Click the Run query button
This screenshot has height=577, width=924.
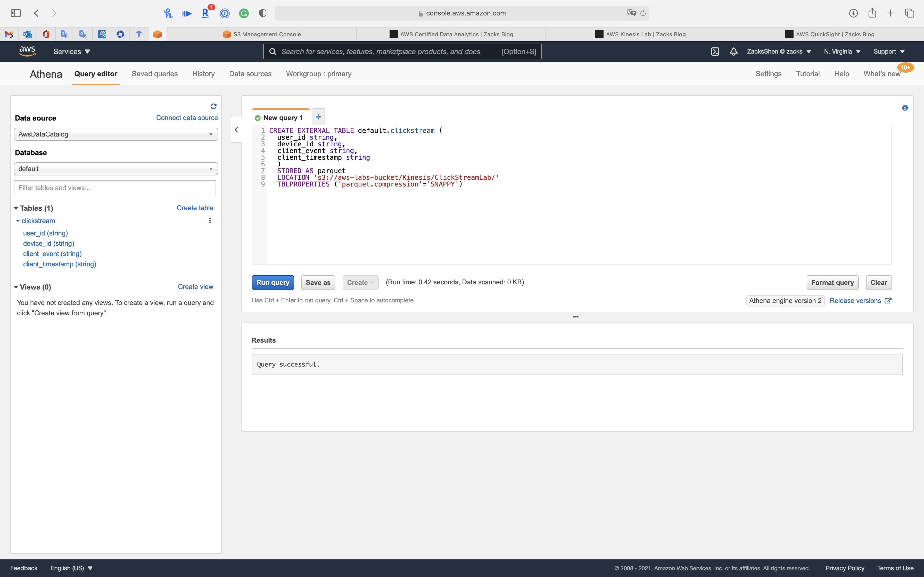coord(273,282)
